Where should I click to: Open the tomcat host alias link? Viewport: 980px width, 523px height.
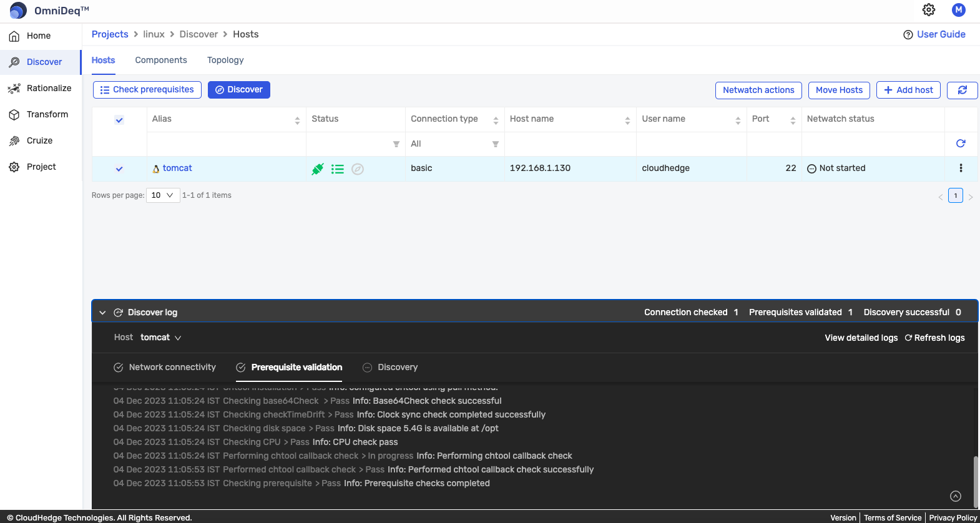(x=177, y=169)
